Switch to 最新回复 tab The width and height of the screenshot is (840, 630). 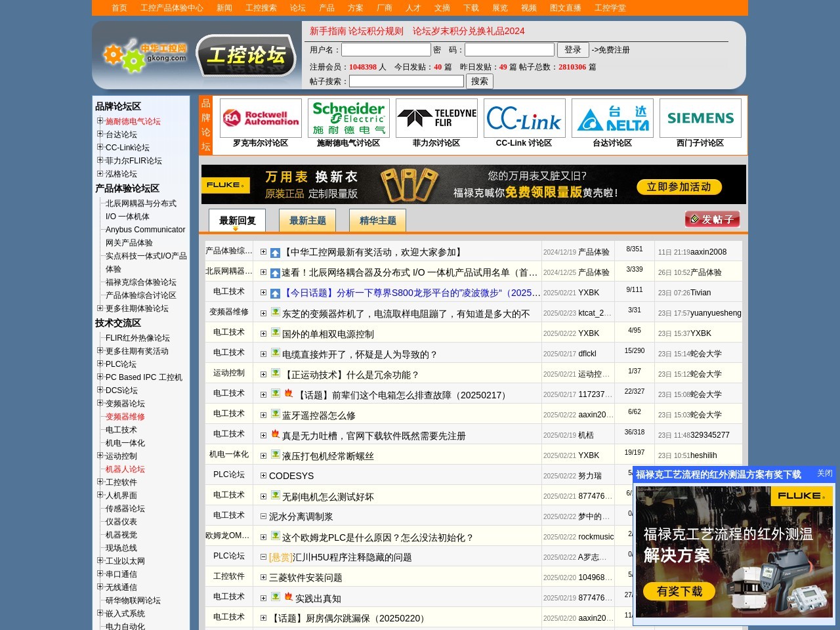coord(237,220)
